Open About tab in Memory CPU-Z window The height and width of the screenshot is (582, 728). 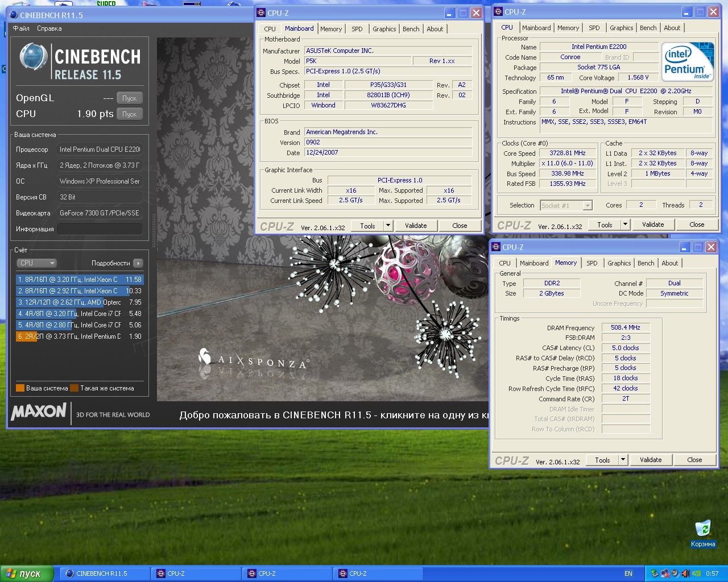[x=670, y=263]
